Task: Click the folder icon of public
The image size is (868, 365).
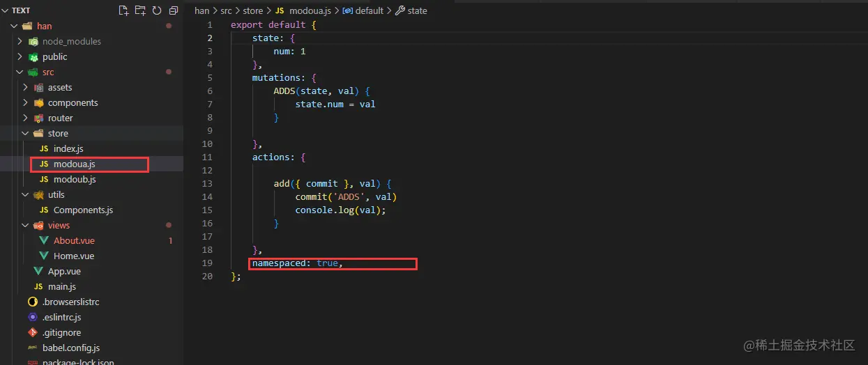Action: (x=33, y=56)
